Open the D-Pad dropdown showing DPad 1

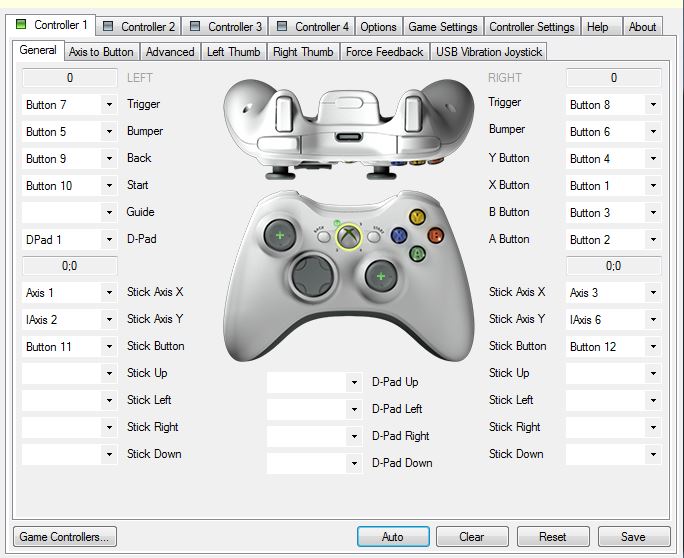point(69,240)
